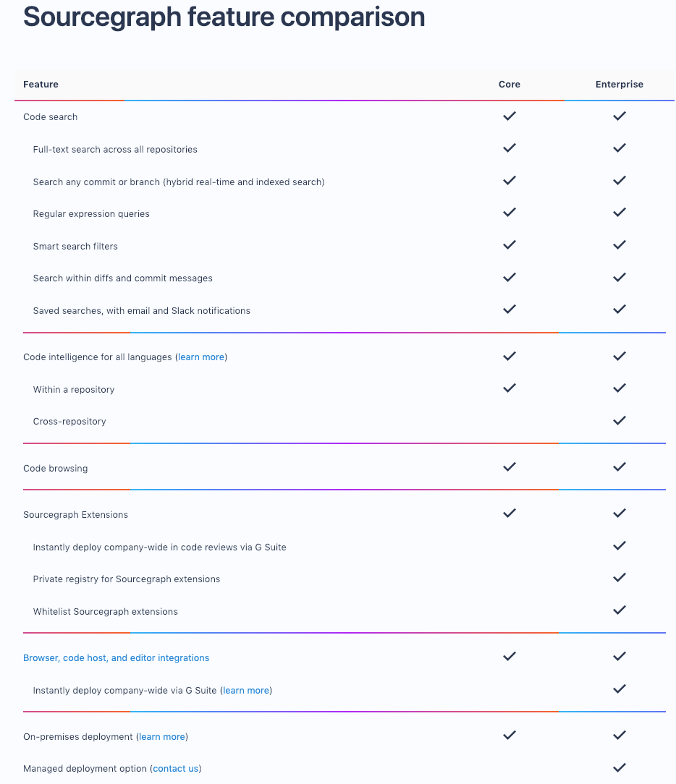Image resolution: width=676 pixels, height=784 pixels.
Task: Click the Sourcegraph feature comparison heading
Action: pos(224,17)
